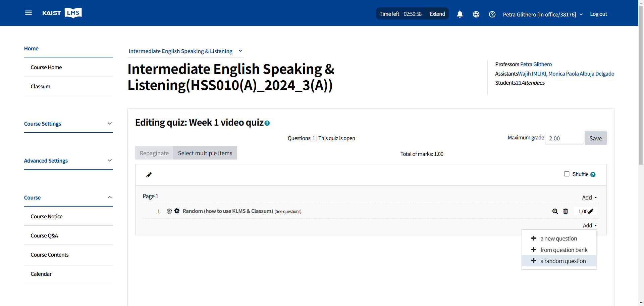
Task: Click the 'Time left 02:59:58' timer
Action: click(x=400, y=14)
